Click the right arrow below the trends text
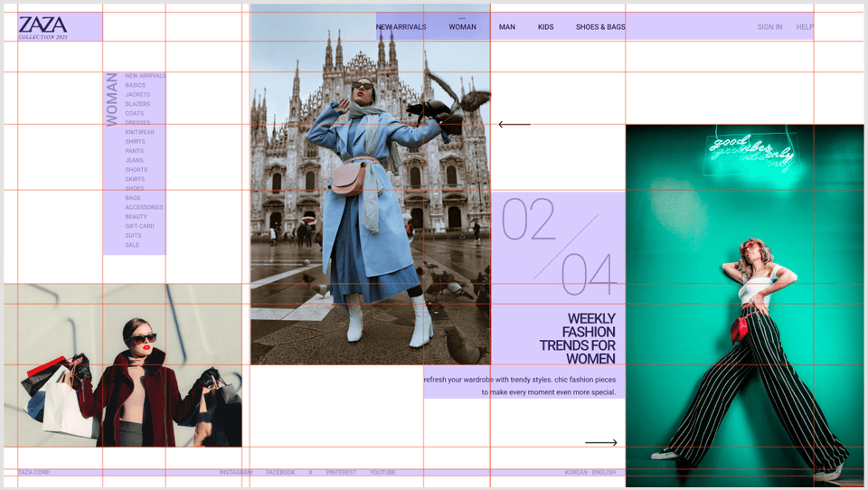The image size is (868, 490). click(601, 442)
